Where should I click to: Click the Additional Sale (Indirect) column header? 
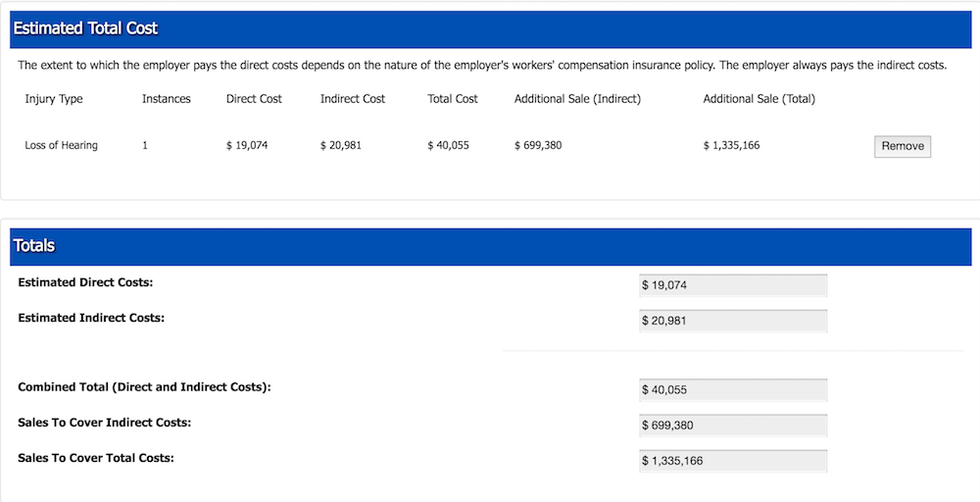click(577, 99)
